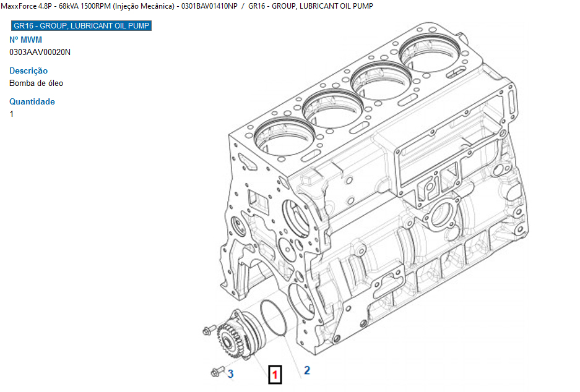Click the Descrição label

coord(28,70)
